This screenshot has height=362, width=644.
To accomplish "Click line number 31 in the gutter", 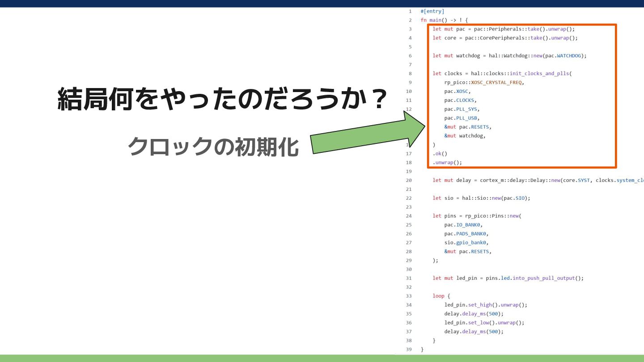I will pos(409,278).
